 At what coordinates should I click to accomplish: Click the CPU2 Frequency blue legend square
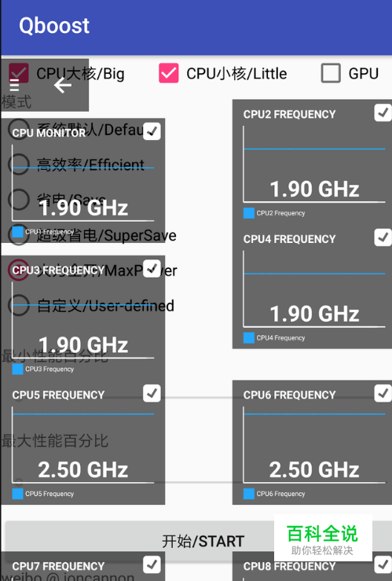click(x=249, y=213)
